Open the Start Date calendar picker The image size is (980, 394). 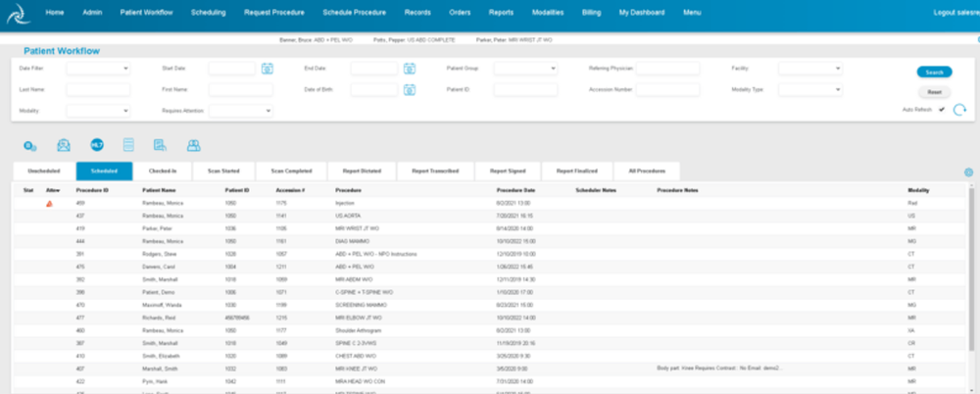[x=268, y=69]
